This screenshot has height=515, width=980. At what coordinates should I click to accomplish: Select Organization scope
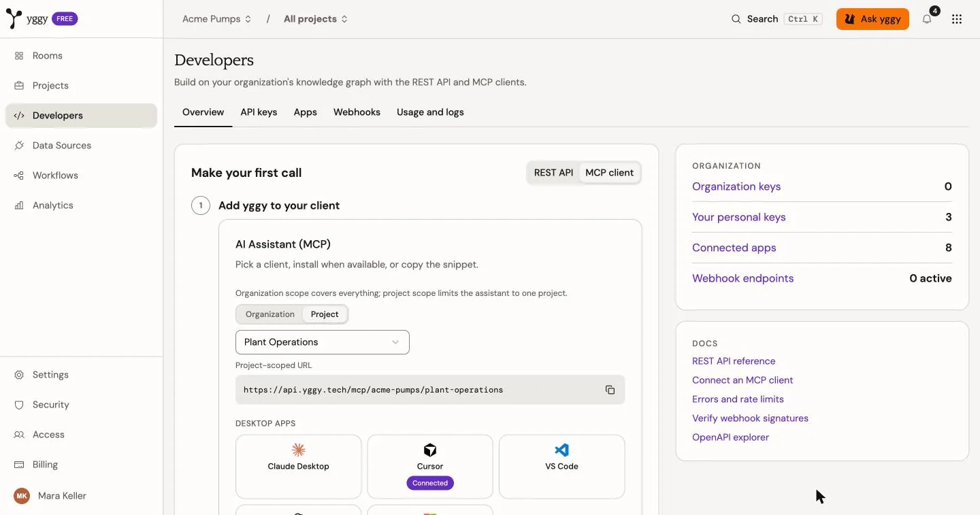point(270,314)
